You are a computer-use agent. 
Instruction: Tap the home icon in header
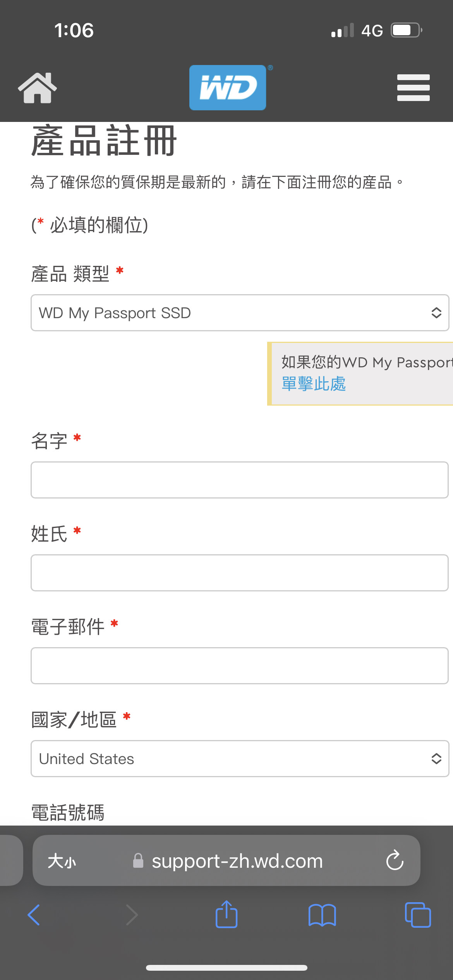(37, 88)
